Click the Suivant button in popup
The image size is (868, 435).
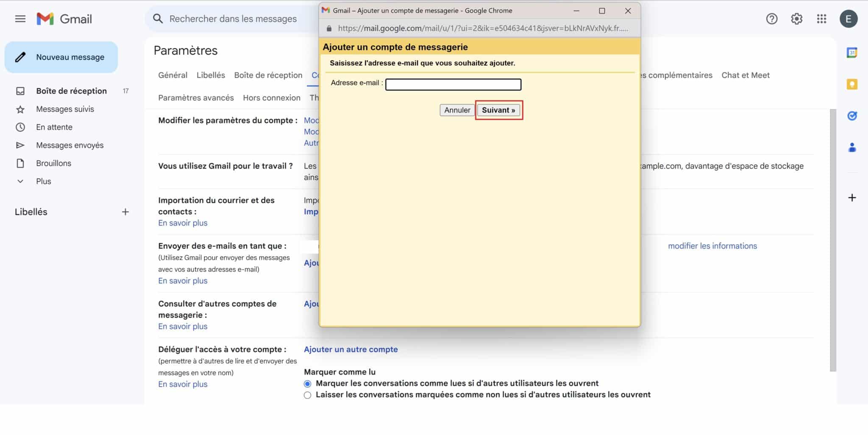click(498, 110)
